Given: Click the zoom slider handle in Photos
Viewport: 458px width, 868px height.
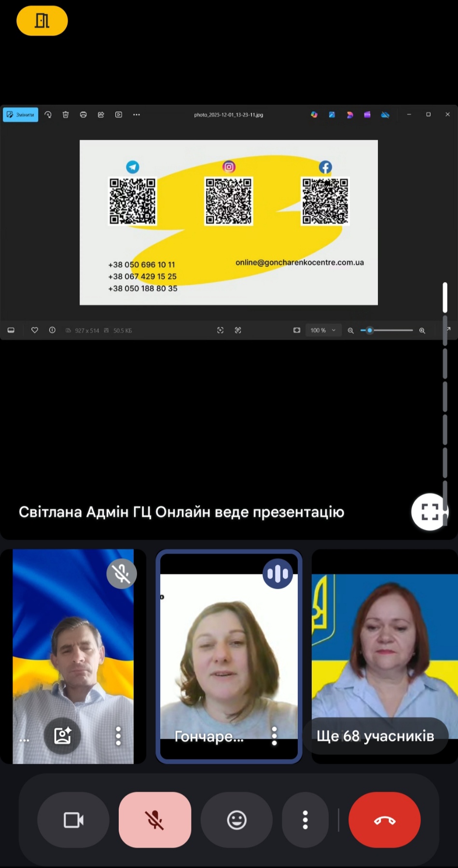Looking at the screenshot, I should [x=370, y=330].
